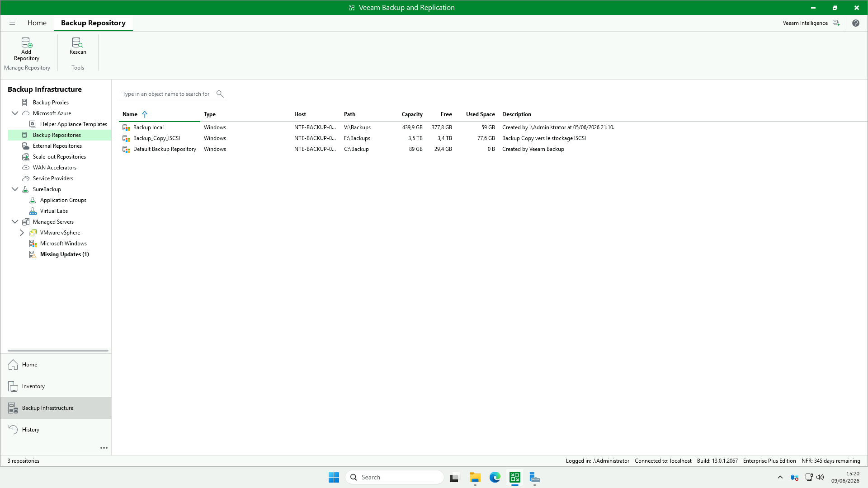Open the Backup Infrastructure navigation view
The image size is (868, 488).
[x=56, y=408]
